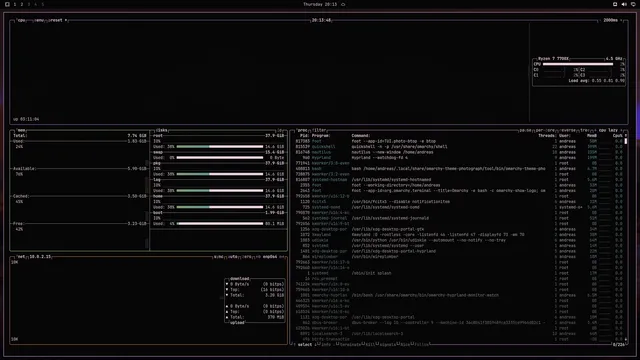Switch the enp0s6 network interface selector
The image size is (640, 360).
270,257
